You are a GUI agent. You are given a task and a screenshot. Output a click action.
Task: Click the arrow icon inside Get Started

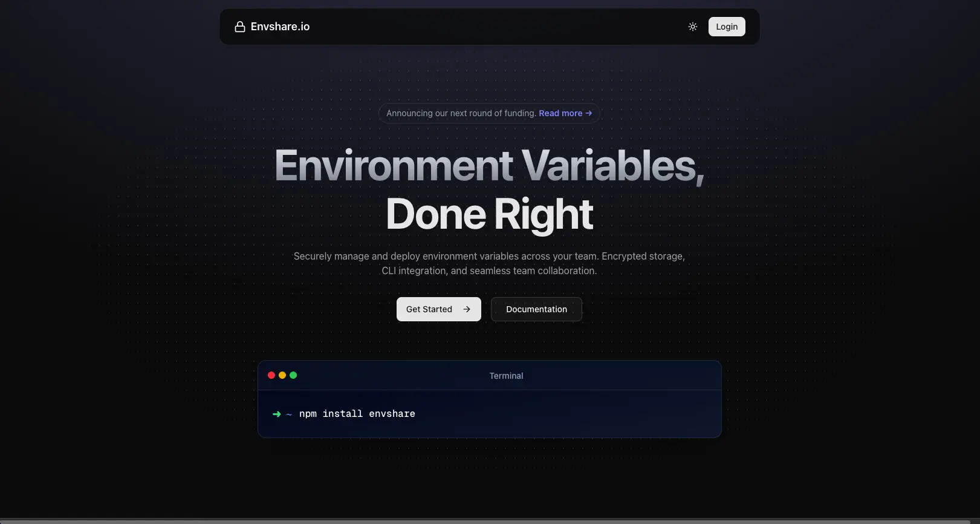tap(467, 309)
